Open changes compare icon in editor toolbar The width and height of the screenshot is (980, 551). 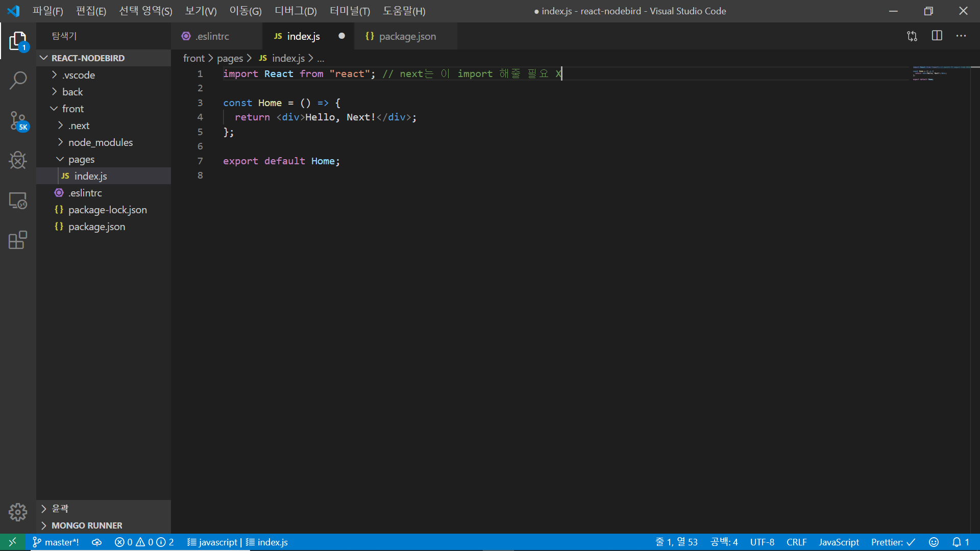click(x=912, y=36)
